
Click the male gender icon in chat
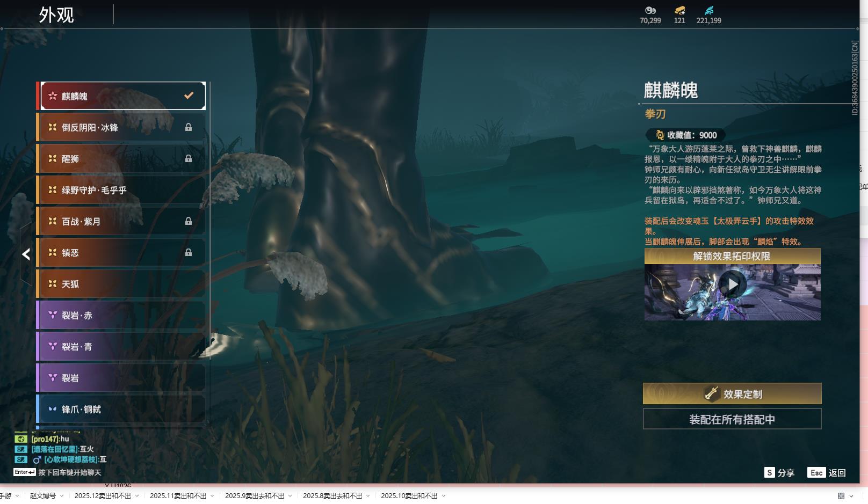[37, 459]
